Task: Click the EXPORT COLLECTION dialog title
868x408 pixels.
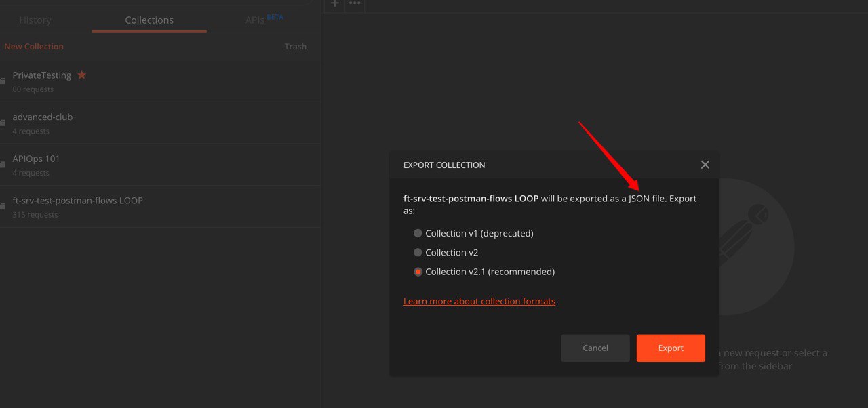Action: coord(444,165)
